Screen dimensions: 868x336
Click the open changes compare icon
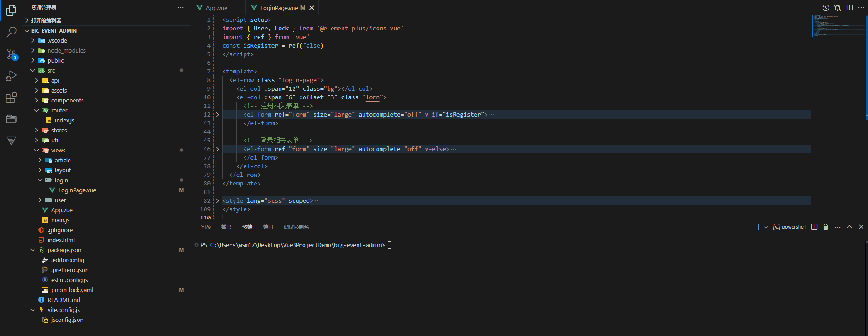[x=838, y=8]
